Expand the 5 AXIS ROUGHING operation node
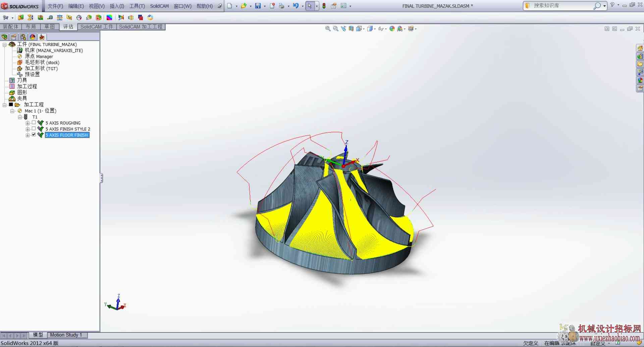 pyautogui.click(x=28, y=123)
